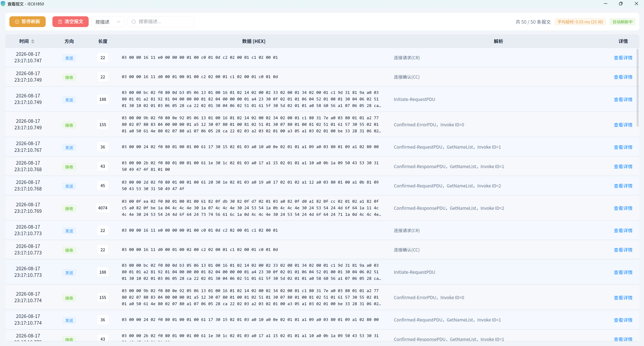Click the app shield icon in title bar
The width and height of the screenshot is (644, 346).
coord(3,4)
